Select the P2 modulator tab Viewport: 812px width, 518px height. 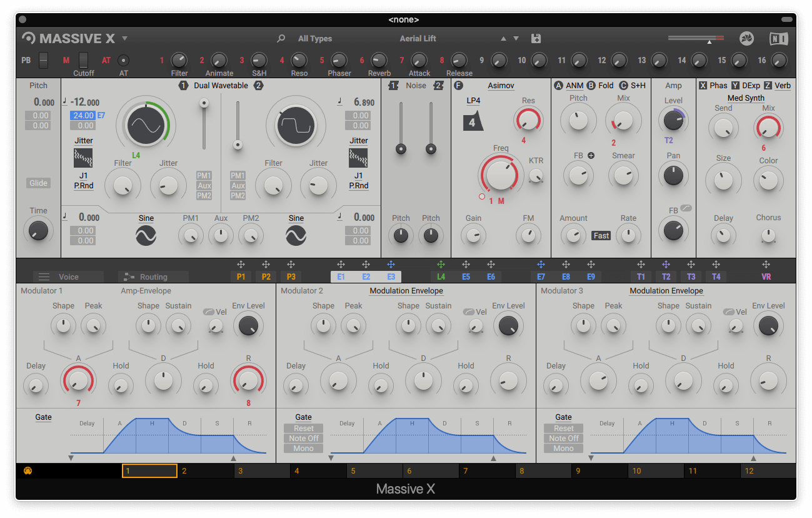[x=266, y=277]
